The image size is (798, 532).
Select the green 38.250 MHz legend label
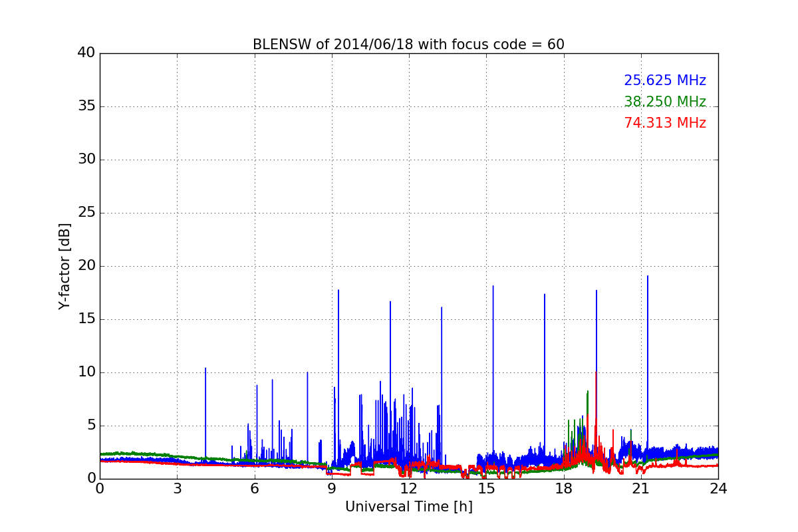tap(665, 102)
